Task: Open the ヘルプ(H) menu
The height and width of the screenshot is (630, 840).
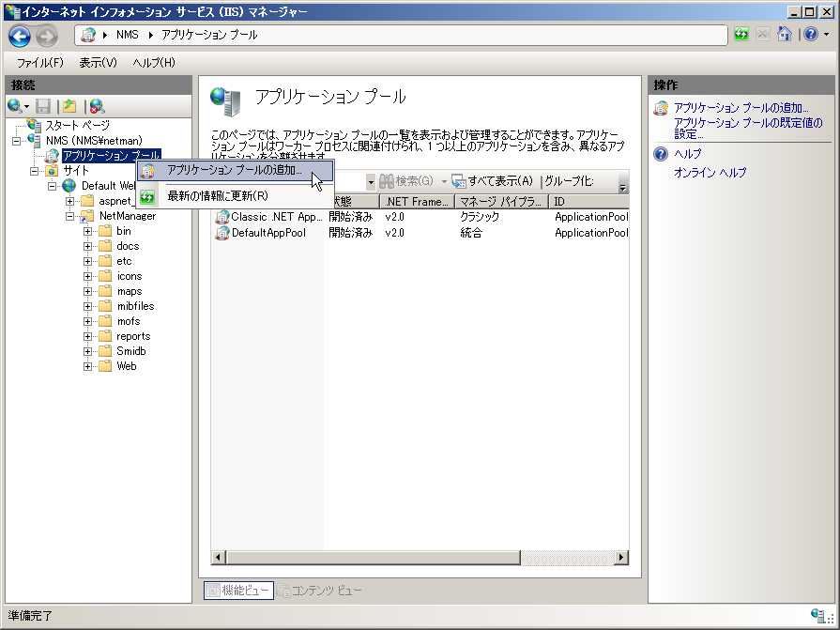Action: click(154, 63)
